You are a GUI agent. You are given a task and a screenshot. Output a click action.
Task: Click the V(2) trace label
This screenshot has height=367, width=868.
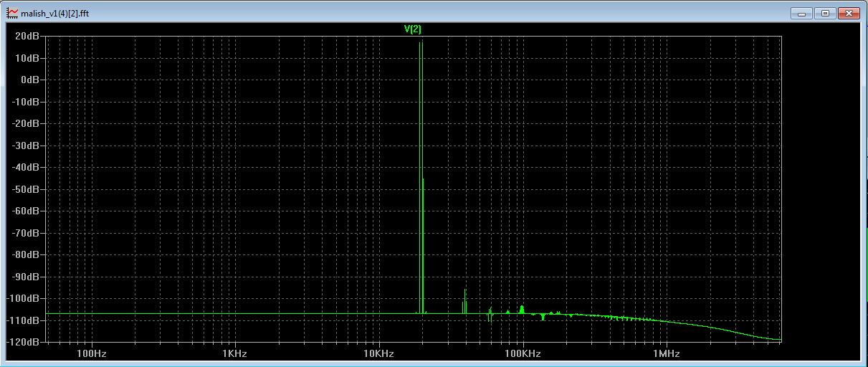coord(413,29)
